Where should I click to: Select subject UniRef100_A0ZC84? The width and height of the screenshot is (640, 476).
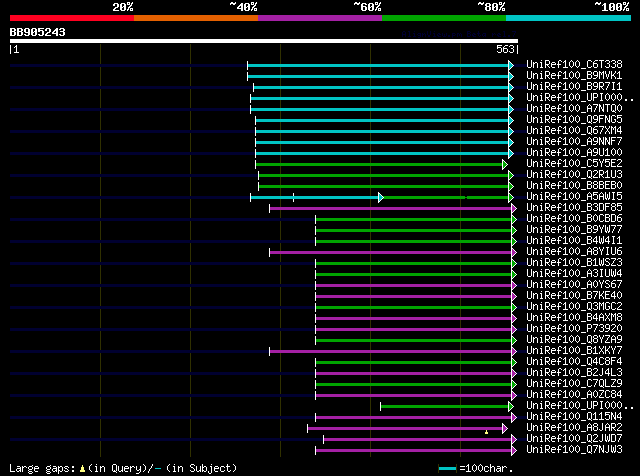click(574, 395)
